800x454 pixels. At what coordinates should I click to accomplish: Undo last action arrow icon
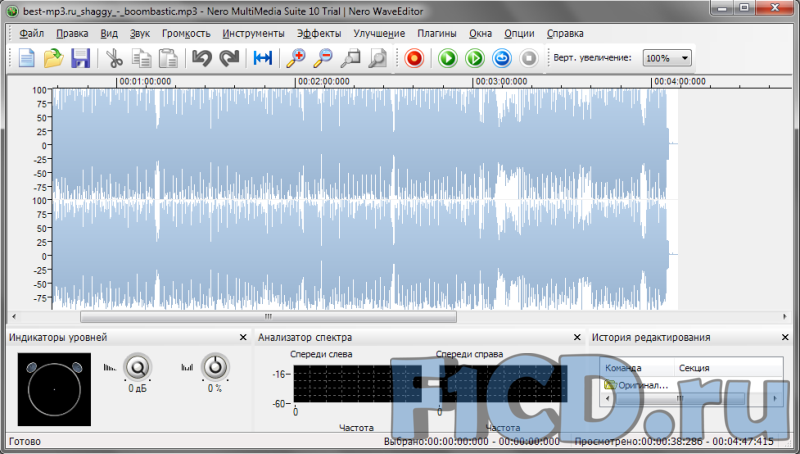point(202,58)
